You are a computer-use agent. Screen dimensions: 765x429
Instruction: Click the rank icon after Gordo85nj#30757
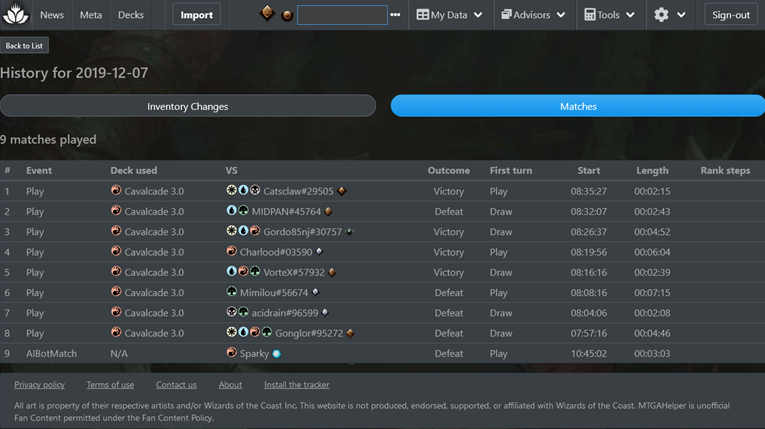point(349,231)
